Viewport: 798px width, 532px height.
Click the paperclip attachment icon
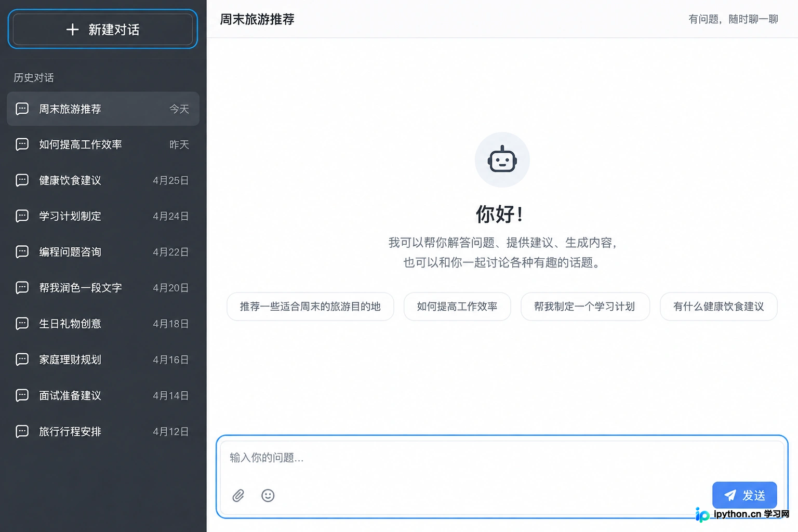tap(238, 496)
